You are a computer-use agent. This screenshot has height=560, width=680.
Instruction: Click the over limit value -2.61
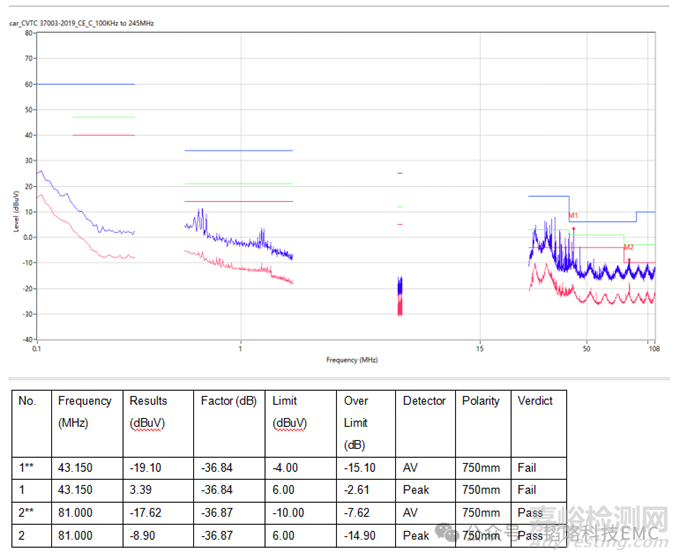tap(358, 490)
